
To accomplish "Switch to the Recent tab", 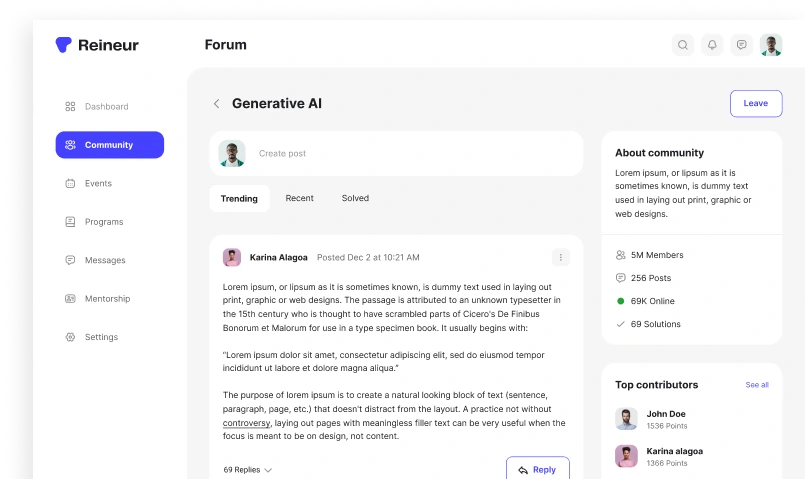I will pyautogui.click(x=299, y=199).
